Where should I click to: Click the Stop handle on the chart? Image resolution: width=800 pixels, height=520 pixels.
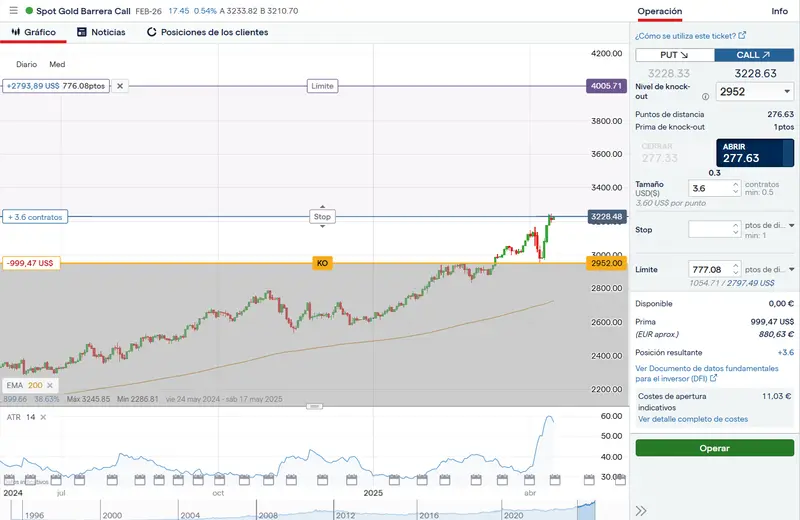(x=321, y=216)
